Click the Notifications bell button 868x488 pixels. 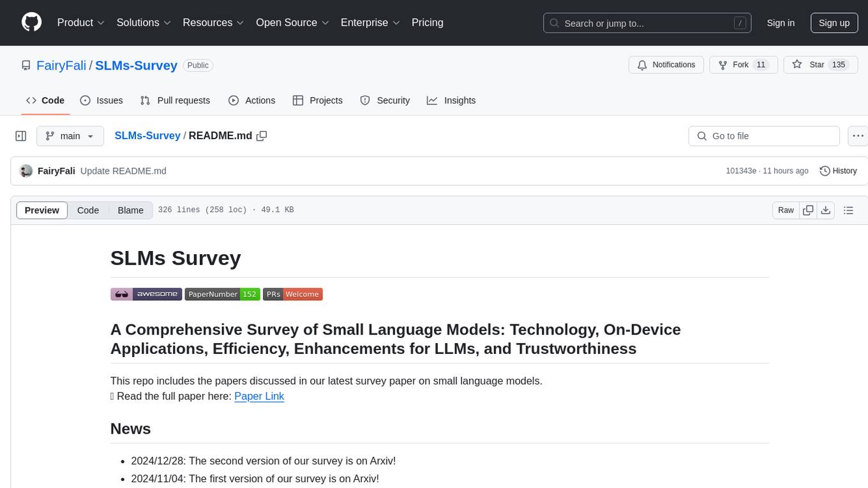point(666,65)
